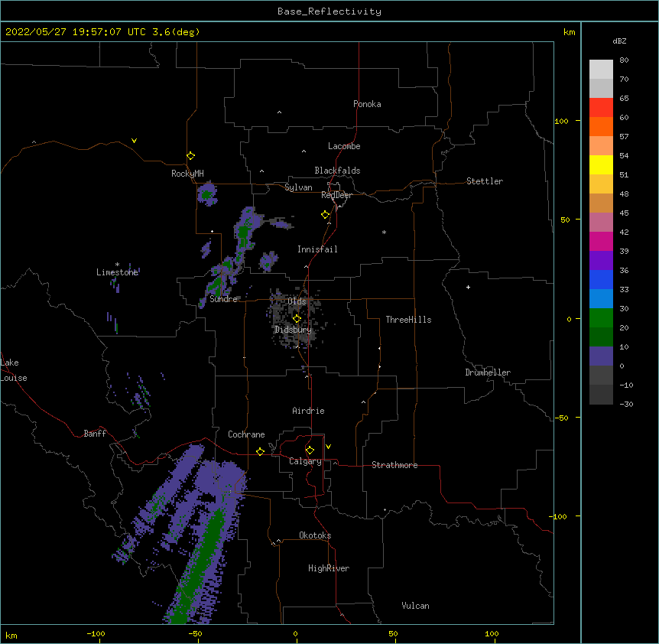Click the -50 tick on the horizontal km axis
Screen dimensions: 659x644
tap(195, 633)
